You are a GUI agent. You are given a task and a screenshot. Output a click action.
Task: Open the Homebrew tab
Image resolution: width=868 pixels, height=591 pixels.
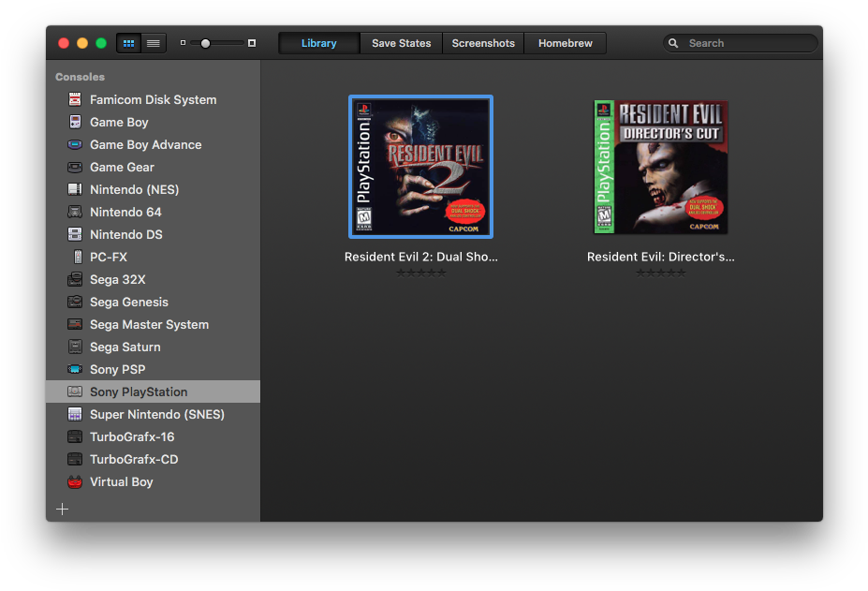(x=566, y=43)
